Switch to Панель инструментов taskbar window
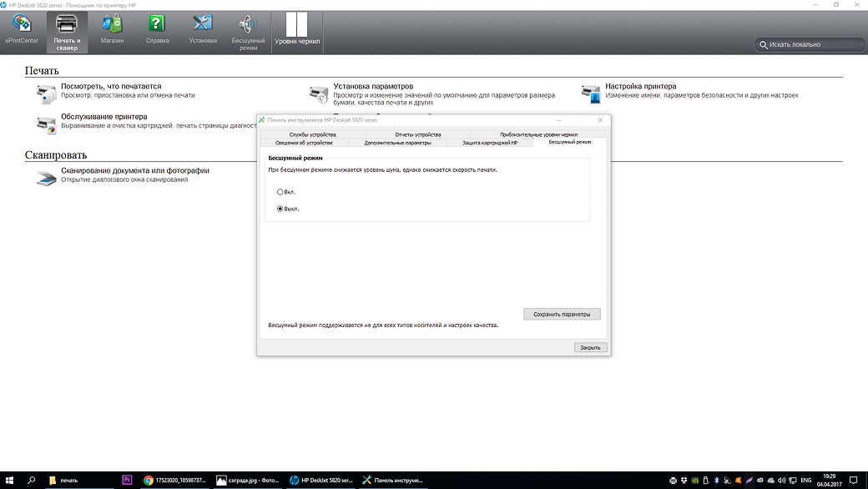868x489 pixels. (394, 480)
